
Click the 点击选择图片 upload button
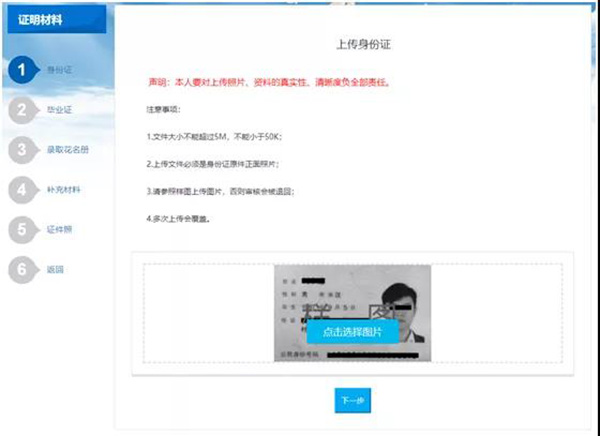(352, 332)
